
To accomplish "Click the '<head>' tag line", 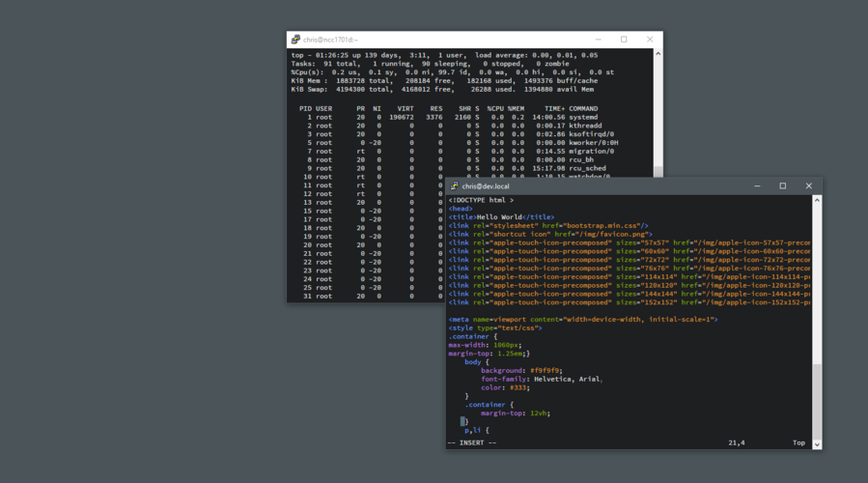I will pyautogui.click(x=461, y=209).
